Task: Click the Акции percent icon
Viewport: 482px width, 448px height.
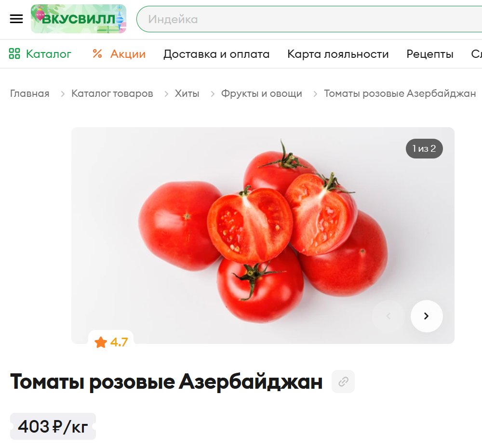Action: 97,53
